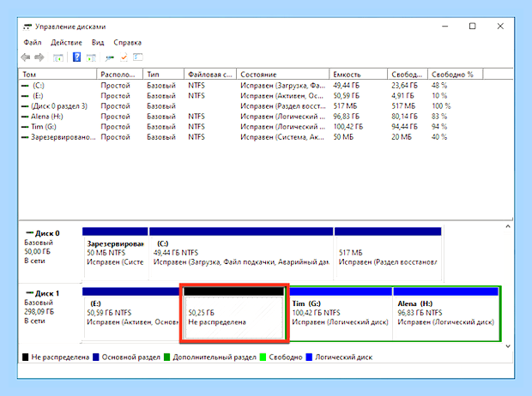Select the (C:) volume row icon

25,86
